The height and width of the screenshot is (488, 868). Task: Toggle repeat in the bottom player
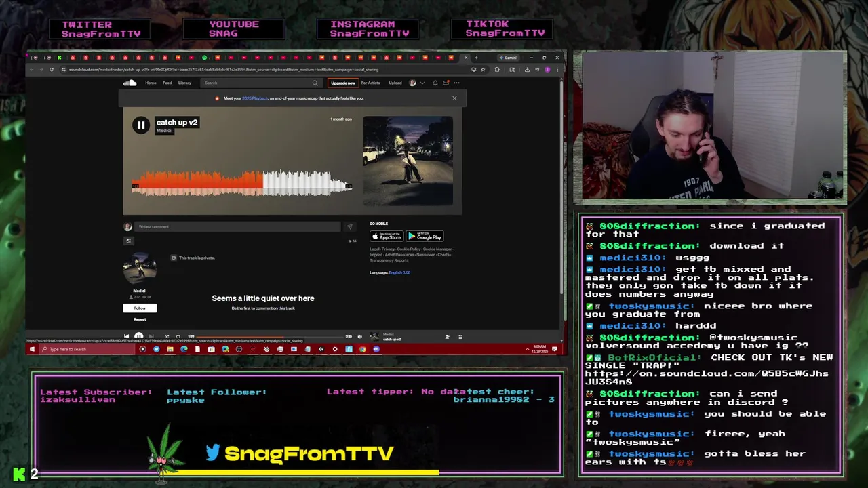[178, 336]
